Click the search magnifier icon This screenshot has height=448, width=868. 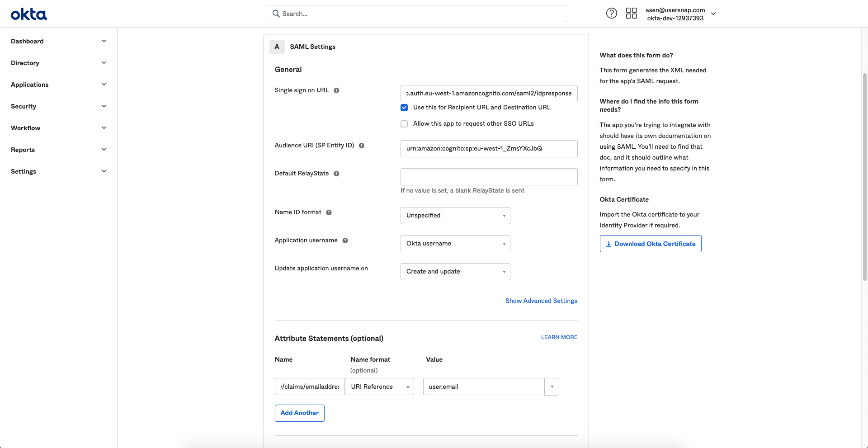276,14
